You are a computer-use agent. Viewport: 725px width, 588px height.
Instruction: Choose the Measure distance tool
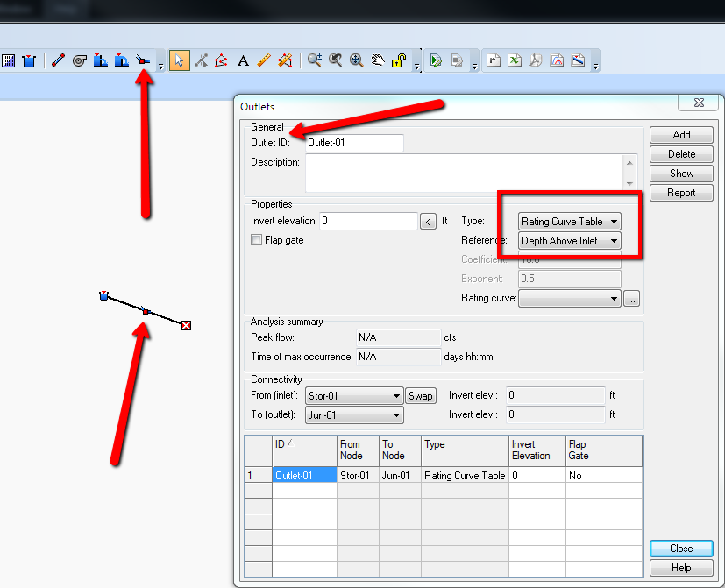[264, 60]
